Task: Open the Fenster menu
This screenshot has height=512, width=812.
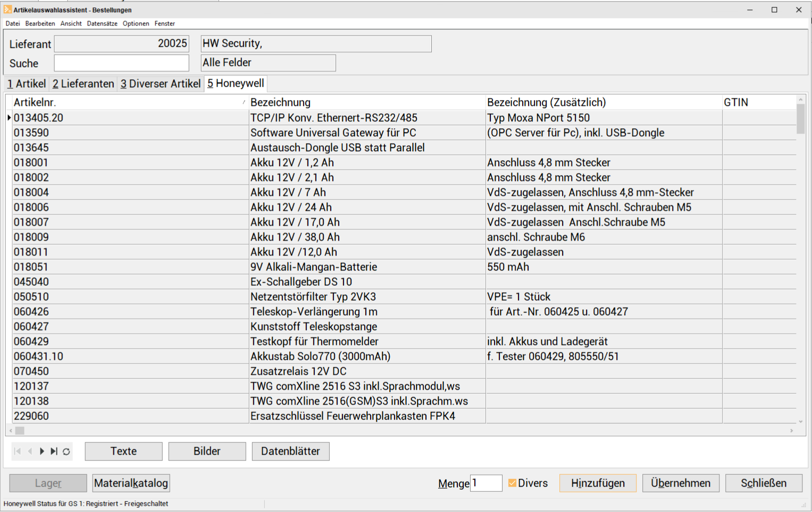Action: [165, 23]
